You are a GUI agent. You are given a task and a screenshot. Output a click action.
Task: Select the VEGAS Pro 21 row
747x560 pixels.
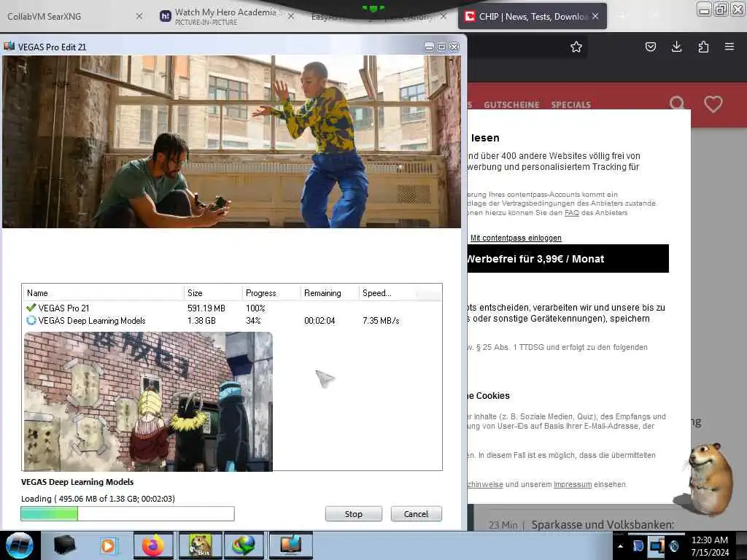point(232,308)
